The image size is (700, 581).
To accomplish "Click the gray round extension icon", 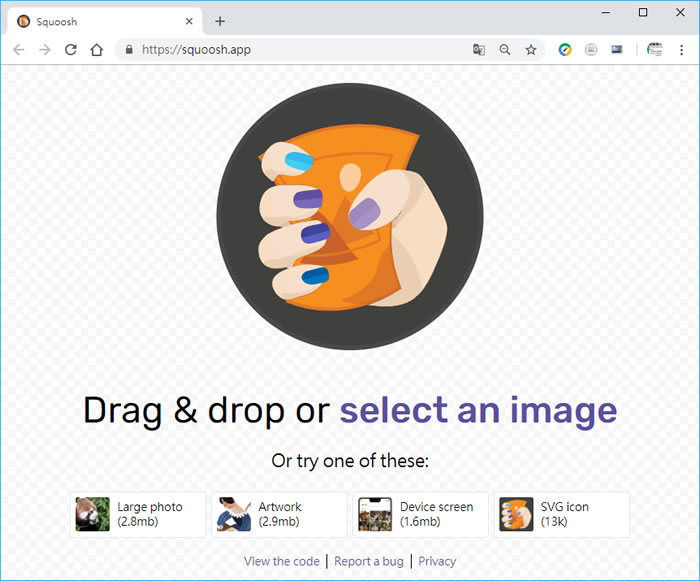I will 591,50.
